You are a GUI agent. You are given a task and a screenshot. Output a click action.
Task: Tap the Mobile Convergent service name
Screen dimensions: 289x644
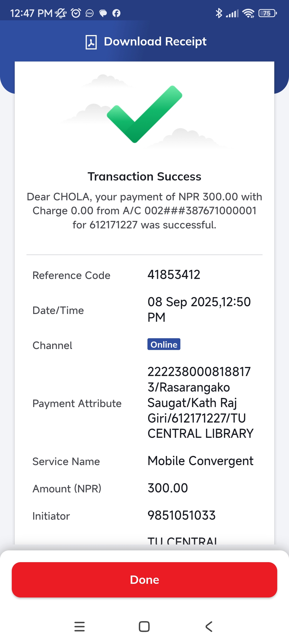tap(200, 461)
